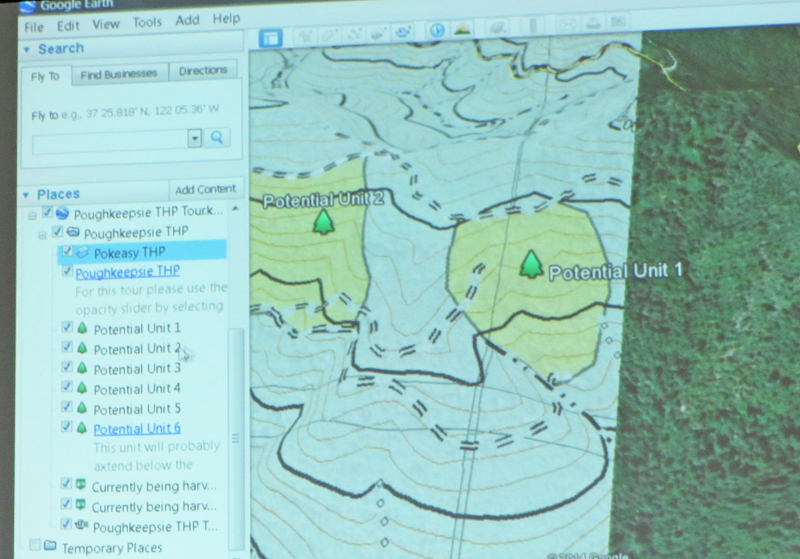800x559 pixels.
Task: Click the tree icon beside Potential Unit 3 in list
Action: pyautogui.click(x=82, y=368)
